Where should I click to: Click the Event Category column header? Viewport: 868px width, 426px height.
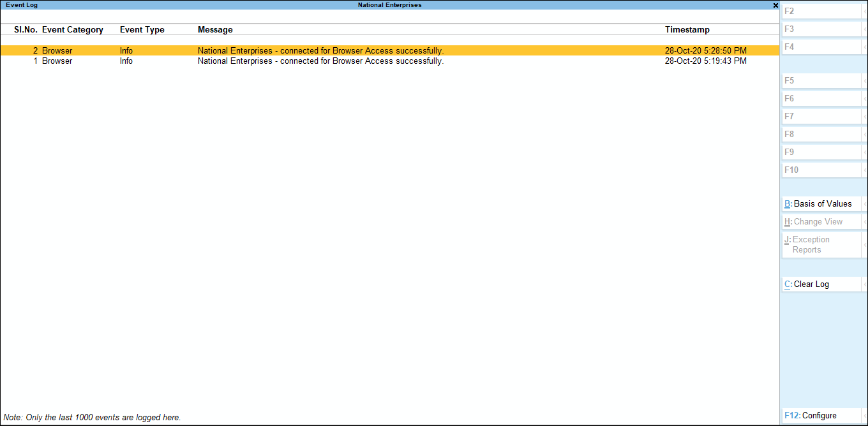tap(73, 30)
